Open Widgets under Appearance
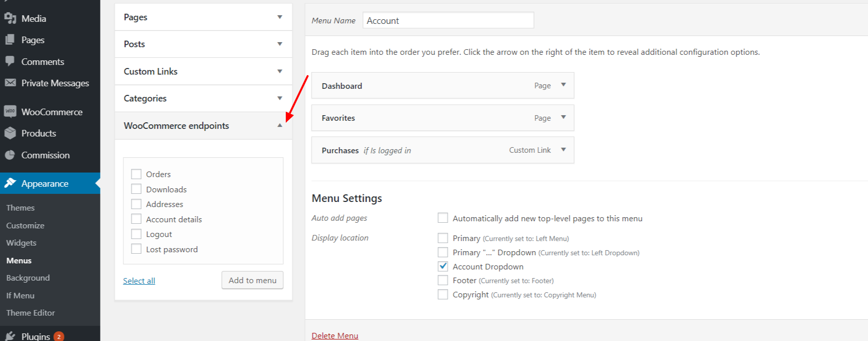The image size is (868, 341). (x=21, y=243)
